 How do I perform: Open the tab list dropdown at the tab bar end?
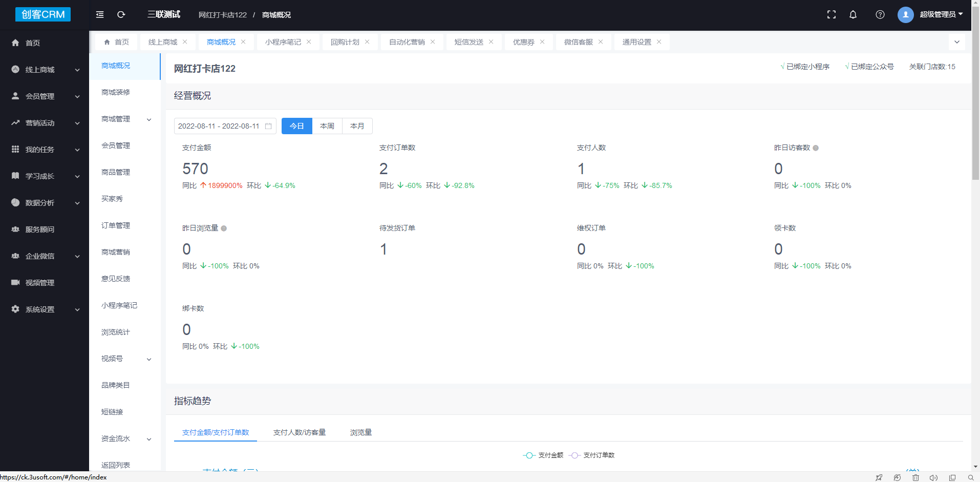tap(957, 42)
